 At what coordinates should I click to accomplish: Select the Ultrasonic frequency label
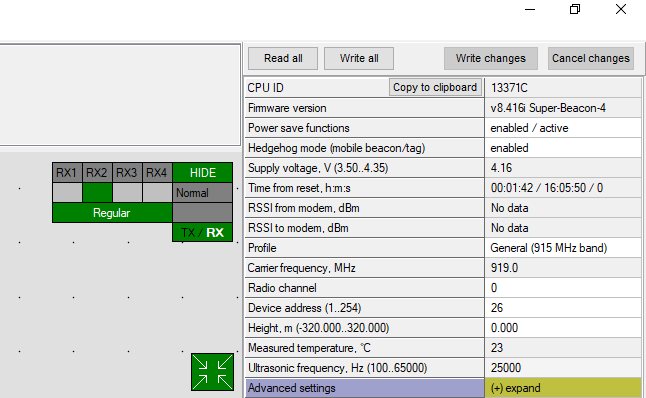coord(337,368)
